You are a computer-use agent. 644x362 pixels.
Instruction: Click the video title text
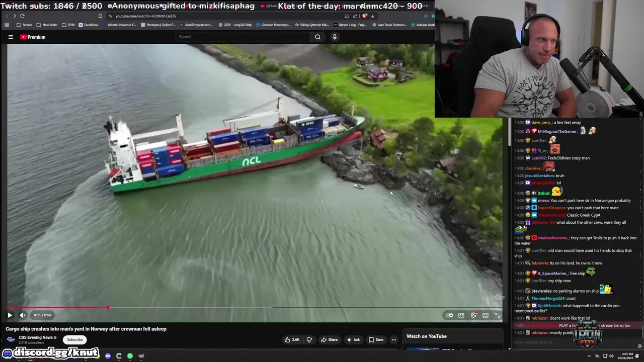[x=86, y=329]
